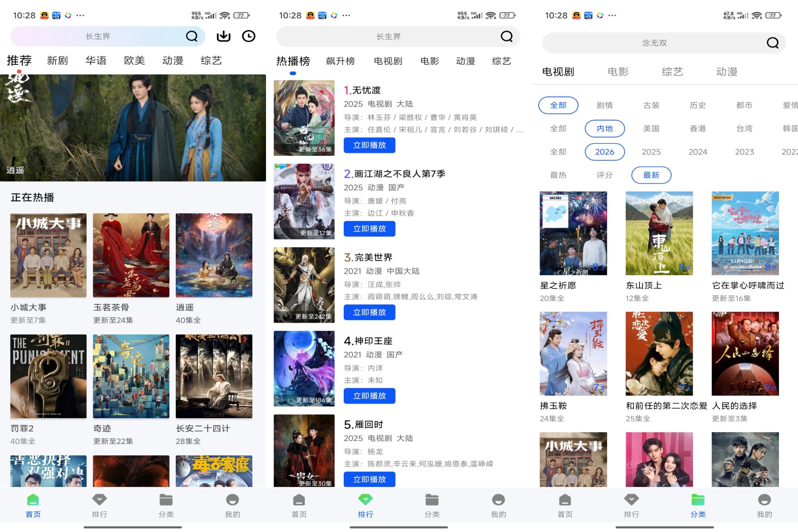Open the download manager icon

(x=223, y=36)
